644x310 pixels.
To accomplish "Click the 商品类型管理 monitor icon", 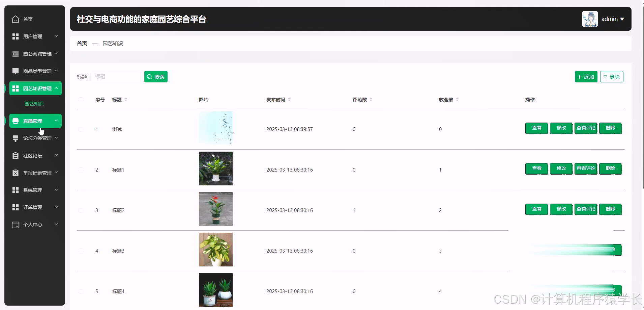I will (x=15, y=71).
